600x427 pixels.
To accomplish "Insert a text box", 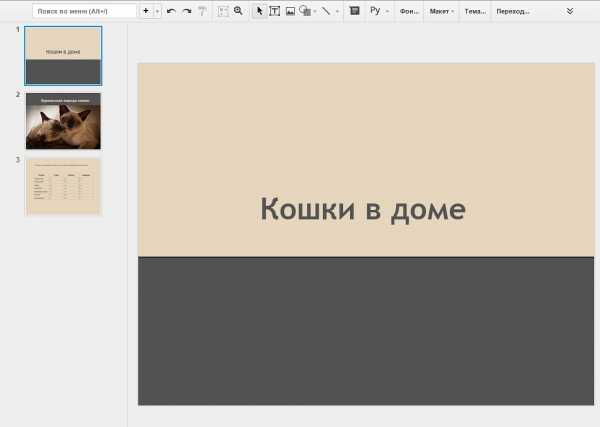I will pyautogui.click(x=275, y=11).
